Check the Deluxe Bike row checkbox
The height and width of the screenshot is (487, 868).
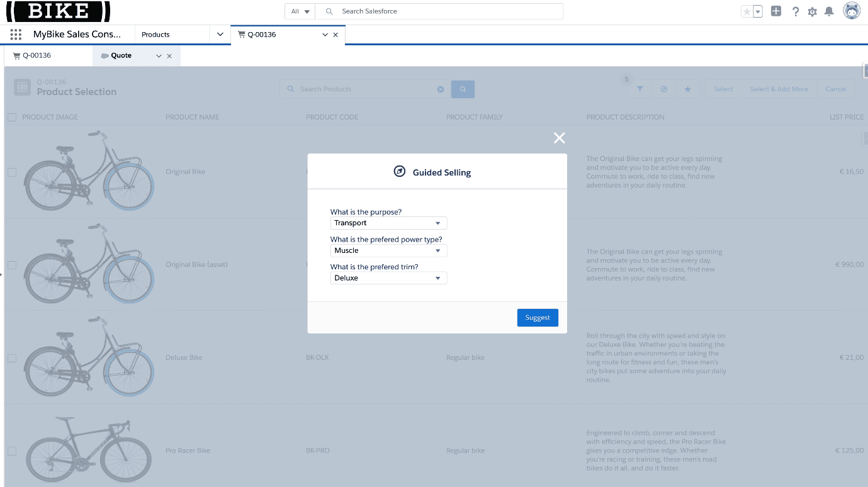click(x=12, y=358)
